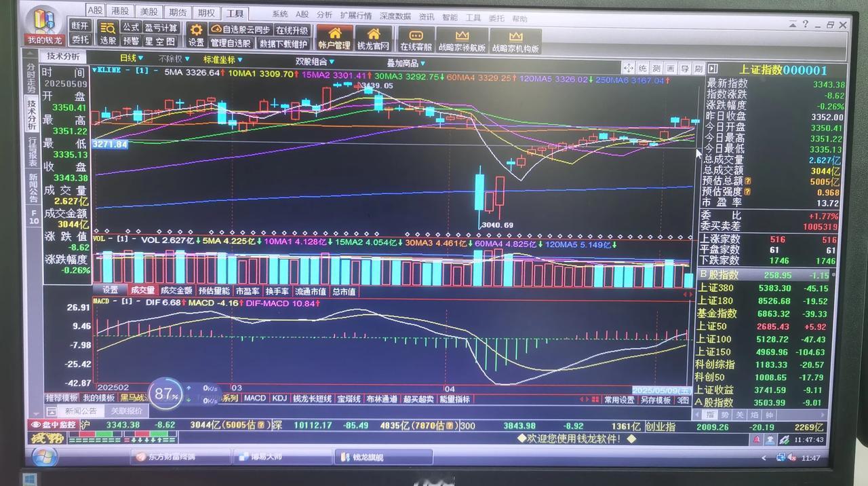This screenshot has width=868, height=486.
Task: Open 帐户管理 account management
Action: [x=334, y=39]
